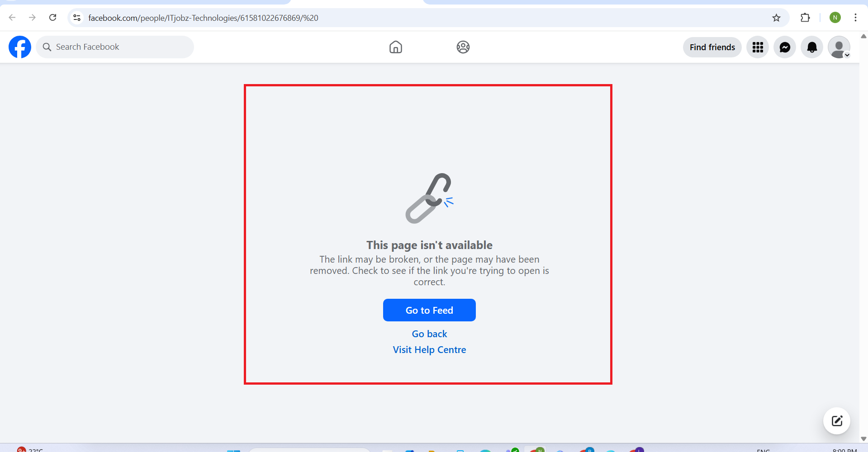This screenshot has height=452, width=868.
Task: Open Chrome profile N avatar
Action: click(835, 18)
